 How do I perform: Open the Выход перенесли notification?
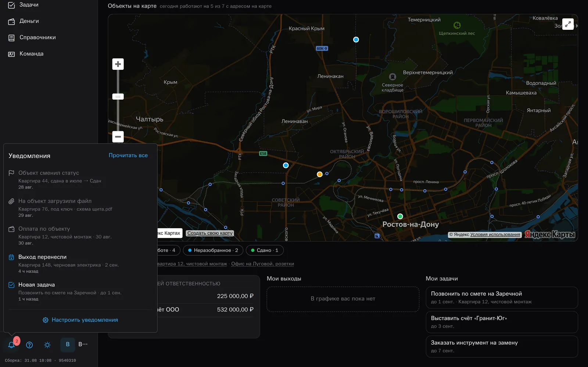tap(80, 264)
